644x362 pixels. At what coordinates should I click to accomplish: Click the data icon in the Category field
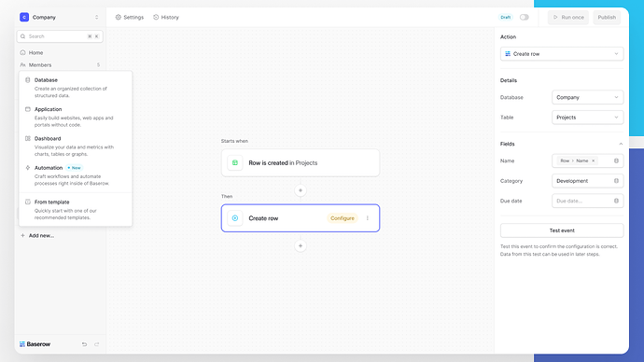pyautogui.click(x=616, y=181)
